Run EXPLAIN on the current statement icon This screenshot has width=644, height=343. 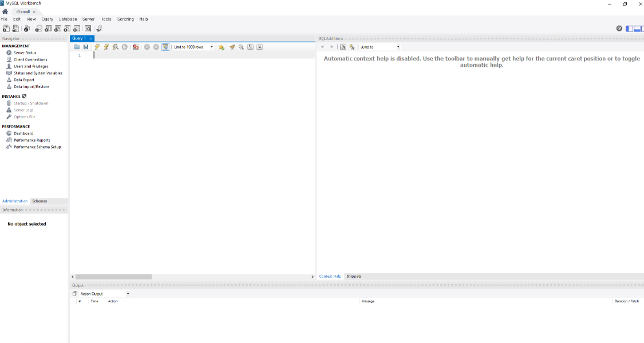pos(116,47)
